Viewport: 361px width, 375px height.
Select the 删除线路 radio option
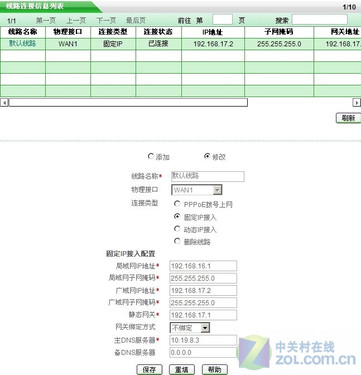(x=177, y=241)
